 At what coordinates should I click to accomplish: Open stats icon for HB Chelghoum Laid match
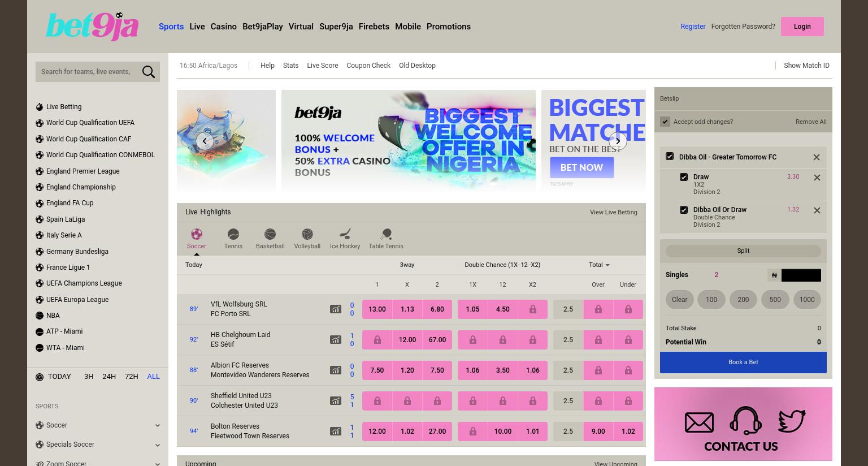pyautogui.click(x=336, y=340)
